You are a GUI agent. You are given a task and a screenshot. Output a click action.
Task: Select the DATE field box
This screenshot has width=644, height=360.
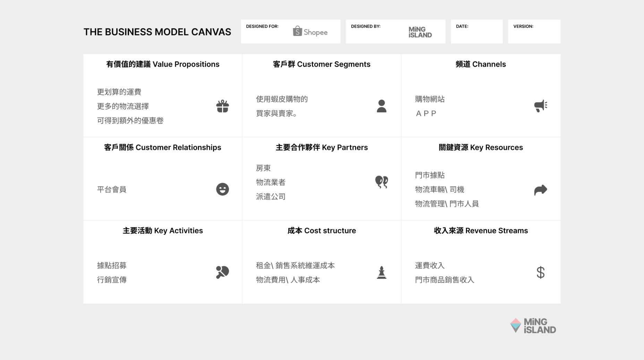pos(476,32)
